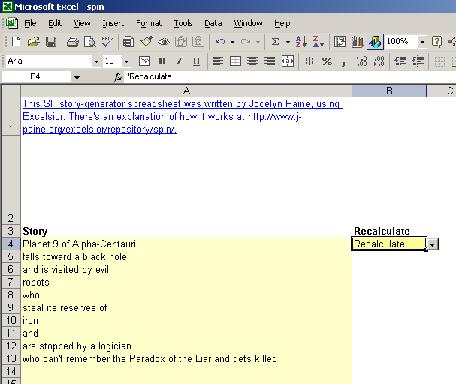Decrease the cell indent
This screenshot has height=384, width=457.
(x=400, y=61)
